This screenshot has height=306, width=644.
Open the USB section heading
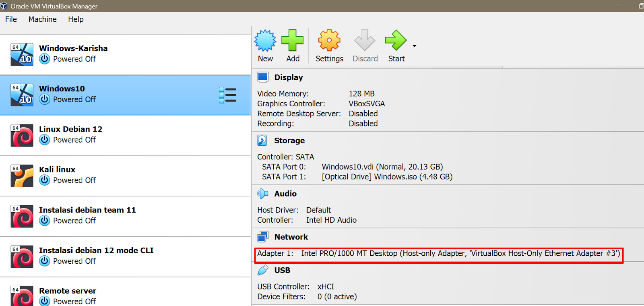(x=282, y=270)
